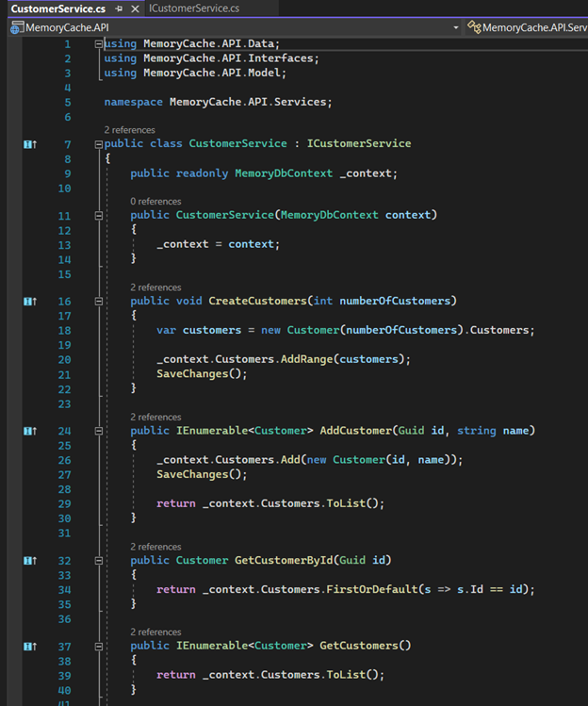
Task: Switch to the ICustomerService.cs tab
Action: click(x=193, y=8)
